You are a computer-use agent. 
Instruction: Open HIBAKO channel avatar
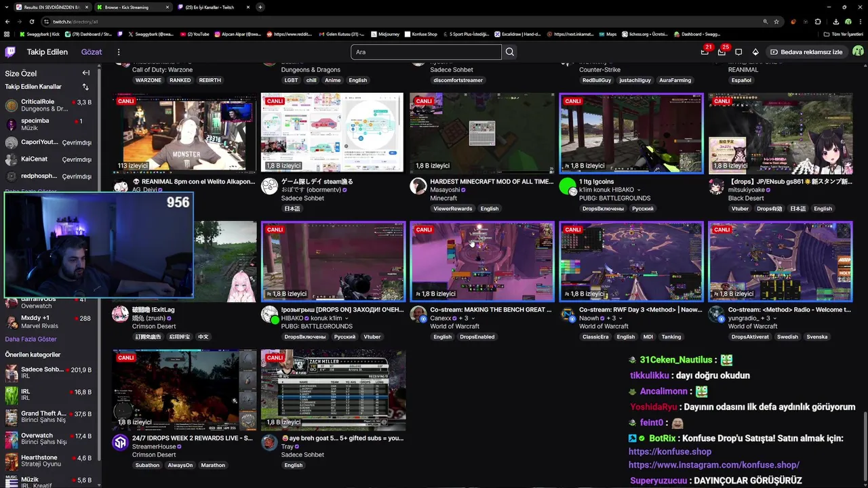[269, 314]
